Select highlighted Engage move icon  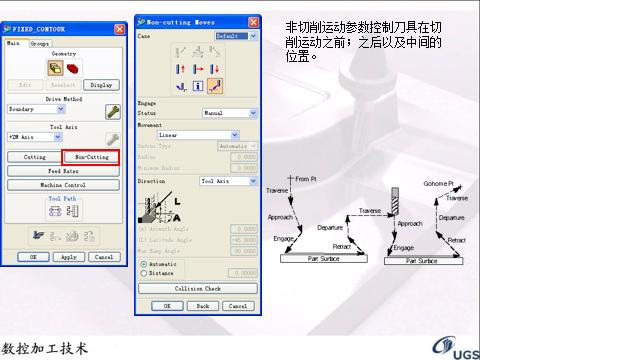[x=215, y=86]
